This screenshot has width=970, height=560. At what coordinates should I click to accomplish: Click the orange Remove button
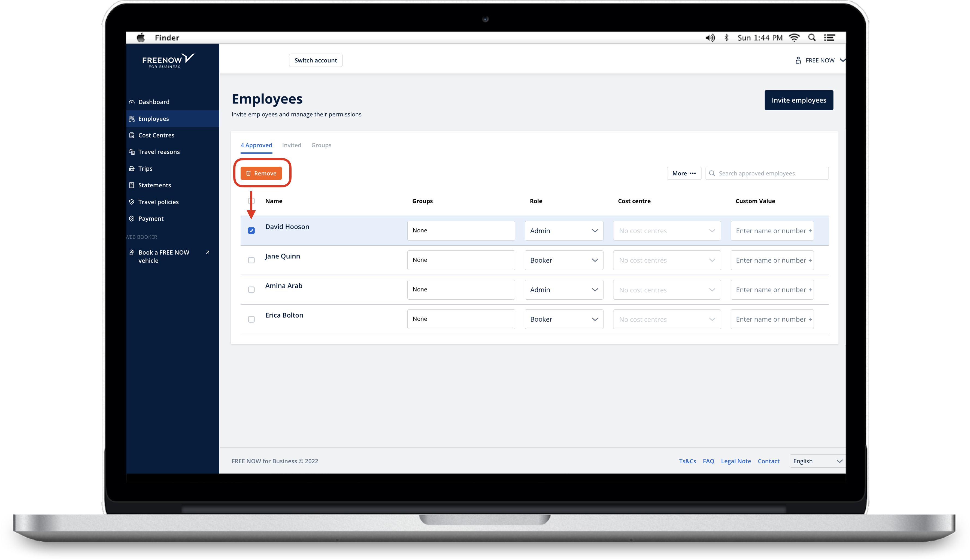(x=261, y=174)
